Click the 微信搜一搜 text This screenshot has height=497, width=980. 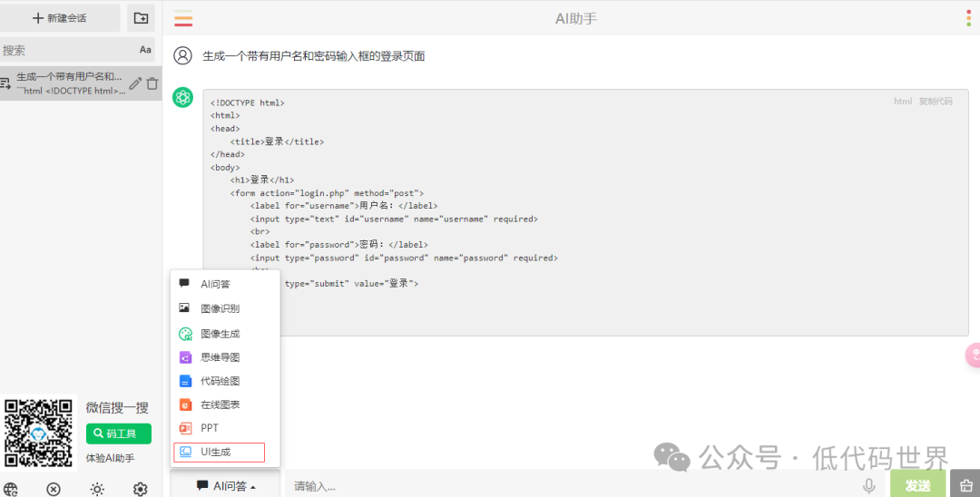click(x=117, y=408)
